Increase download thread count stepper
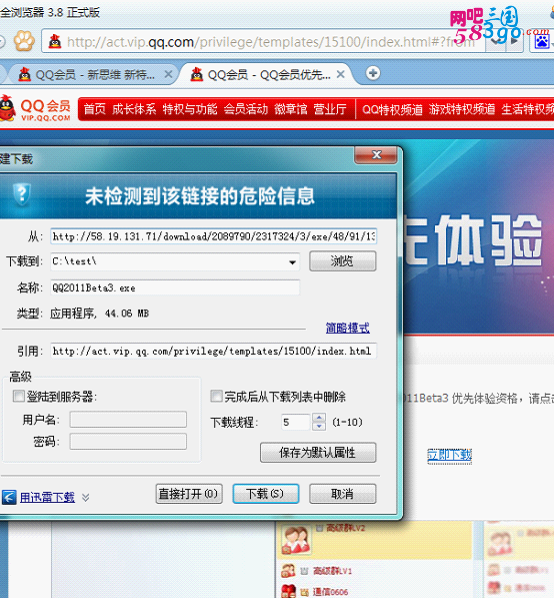The height and width of the screenshot is (598, 554). tap(319, 418)
